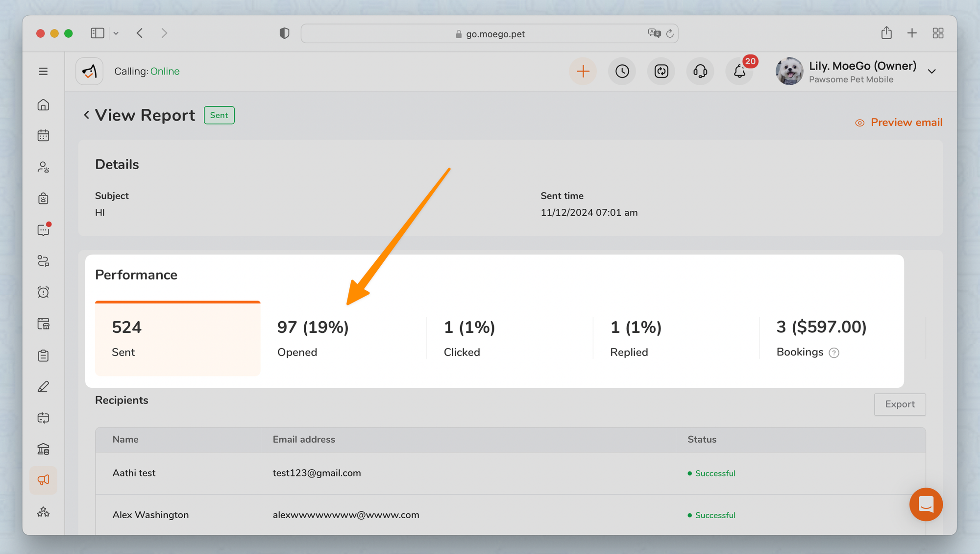Viewport: 980px width, 554px height.
Task: Go back using View Report chevron
Action: click(86, 115)
